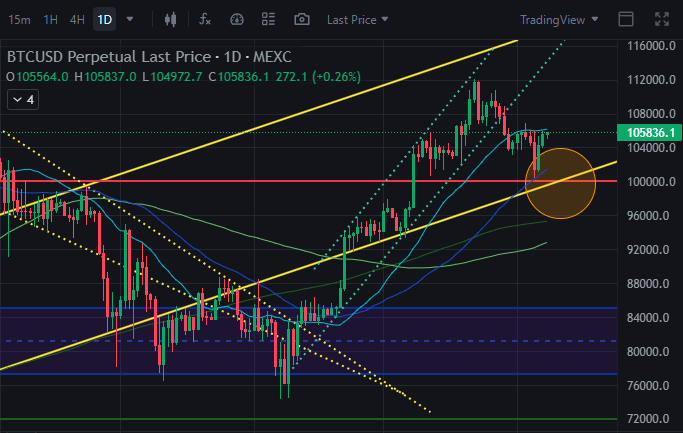Click the 108000.0 price axis label

tap(651, 114)
